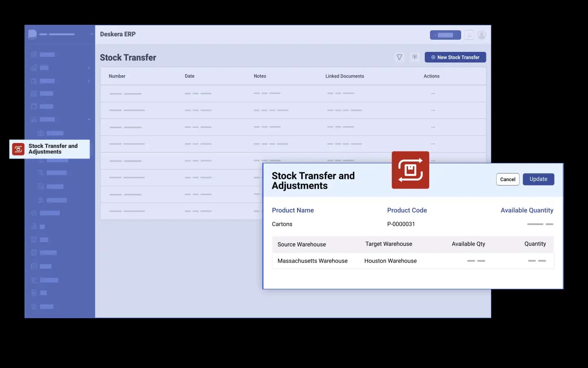This screenshot has height=368, width=588.
Task: Open the first row's actions ellipsis
Action: [433, 94]
